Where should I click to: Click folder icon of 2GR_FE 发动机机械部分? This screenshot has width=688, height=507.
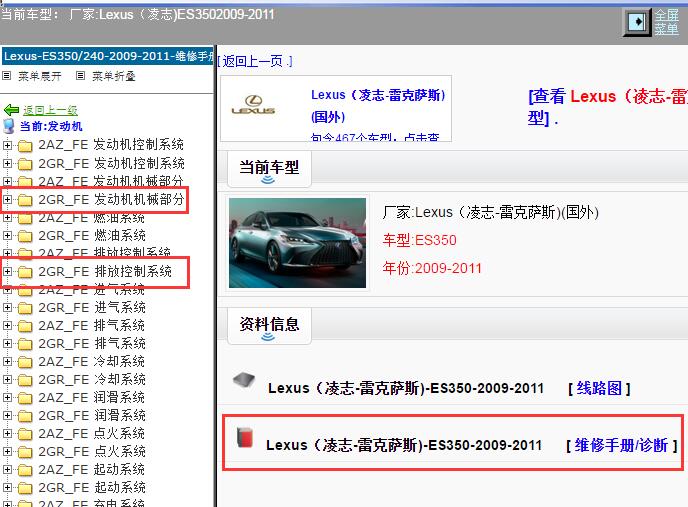(25, 200)
